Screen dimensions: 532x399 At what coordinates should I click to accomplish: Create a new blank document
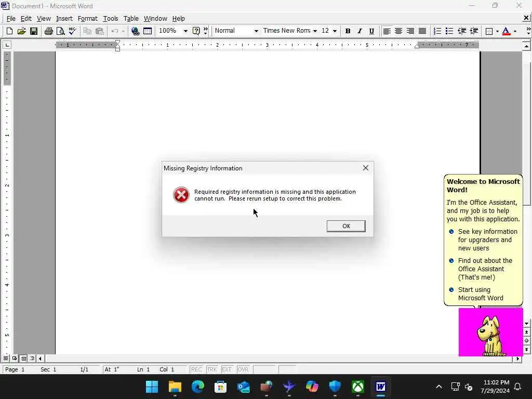coord(9,31)
